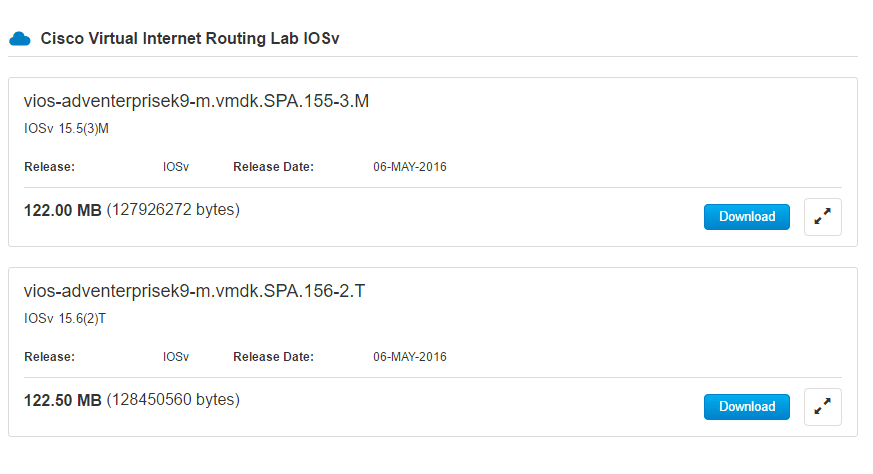873x474 pixels.
Task: Select the vios-adventerprisek9-m.vmdk.SPA.156-2.T title
Action: click(196, 292)
